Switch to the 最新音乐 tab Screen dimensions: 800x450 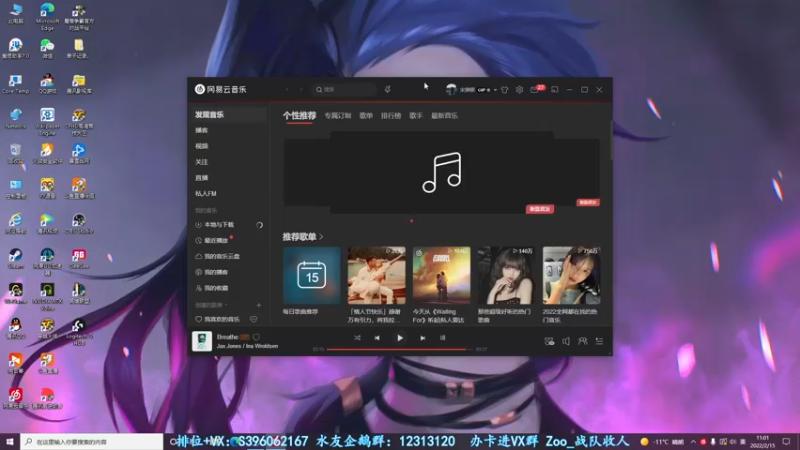(444, 116)
